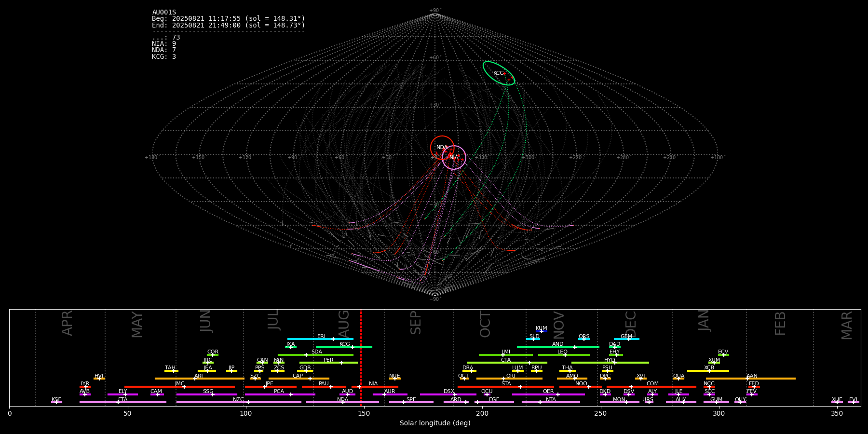Click the 'KCG: 3' count in the legend
Image resolution: width=868 pixels, height=434 pixels.
pos(164,57)
